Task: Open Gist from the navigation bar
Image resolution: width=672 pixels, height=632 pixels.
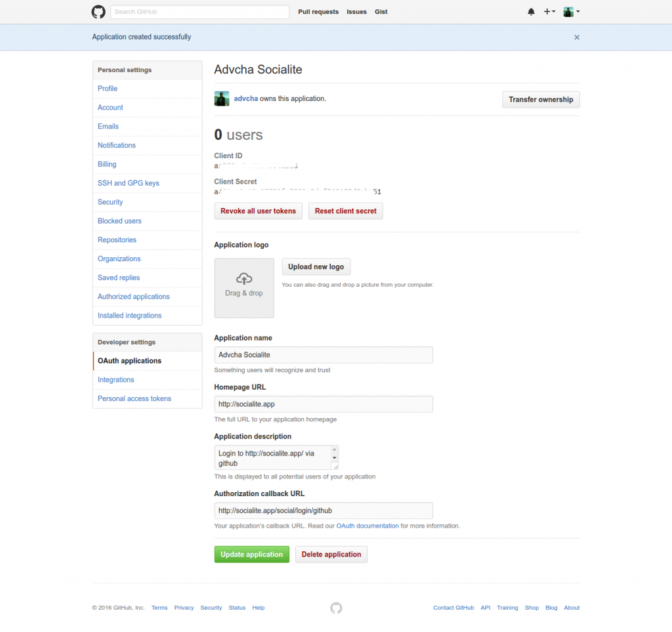Action: click(381, 11)
